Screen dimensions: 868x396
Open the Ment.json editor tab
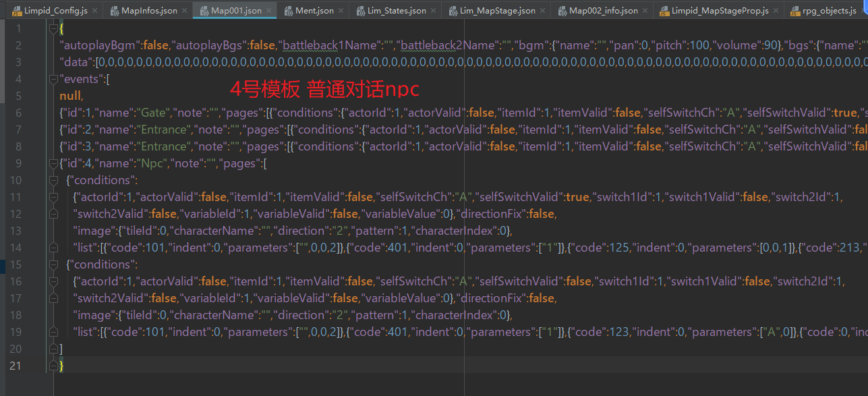(x=312, y=11)
